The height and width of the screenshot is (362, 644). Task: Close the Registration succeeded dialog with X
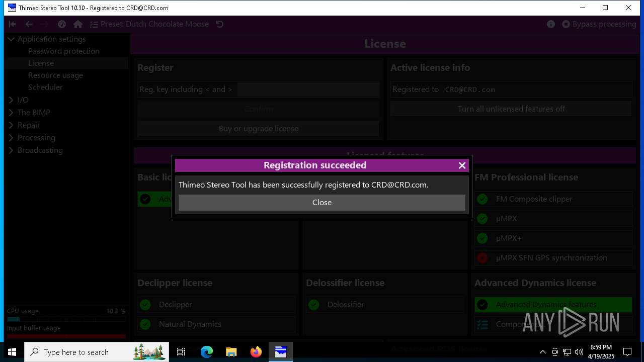(x=462, y=165)
